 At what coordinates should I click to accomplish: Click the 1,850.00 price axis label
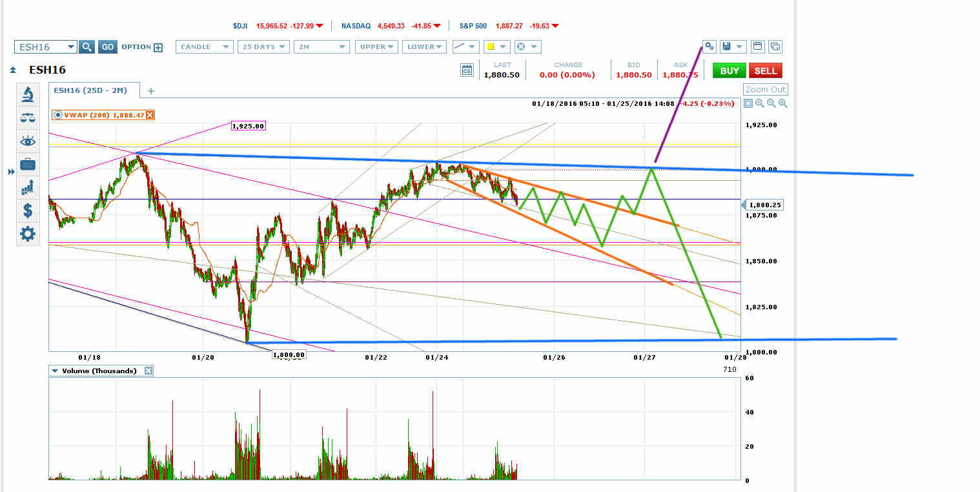point(760,261)
